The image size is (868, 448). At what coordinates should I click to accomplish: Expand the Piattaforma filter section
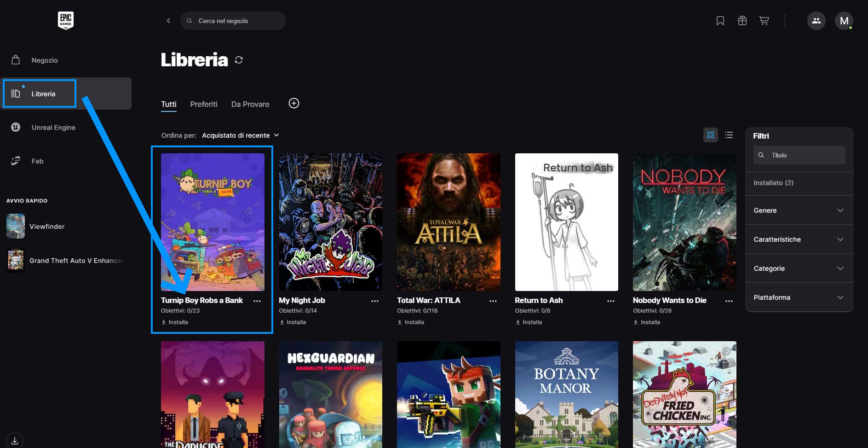(x=799, y=297)
